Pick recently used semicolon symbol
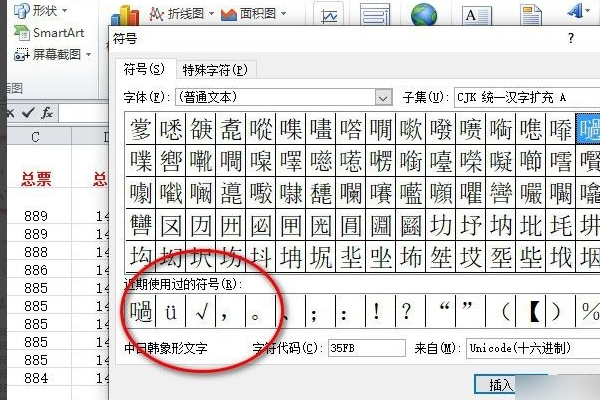Screen dimensions: 600x400 click(321, 311)
